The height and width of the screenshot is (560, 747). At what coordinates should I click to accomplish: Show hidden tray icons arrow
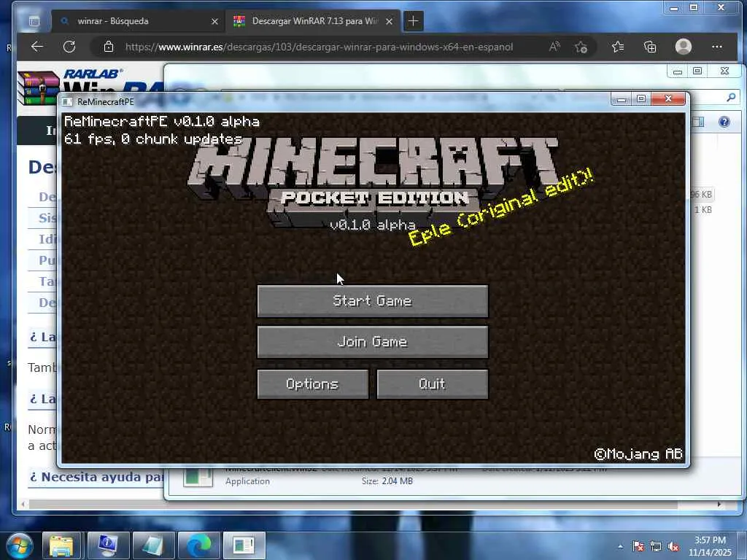click(620, 546)
